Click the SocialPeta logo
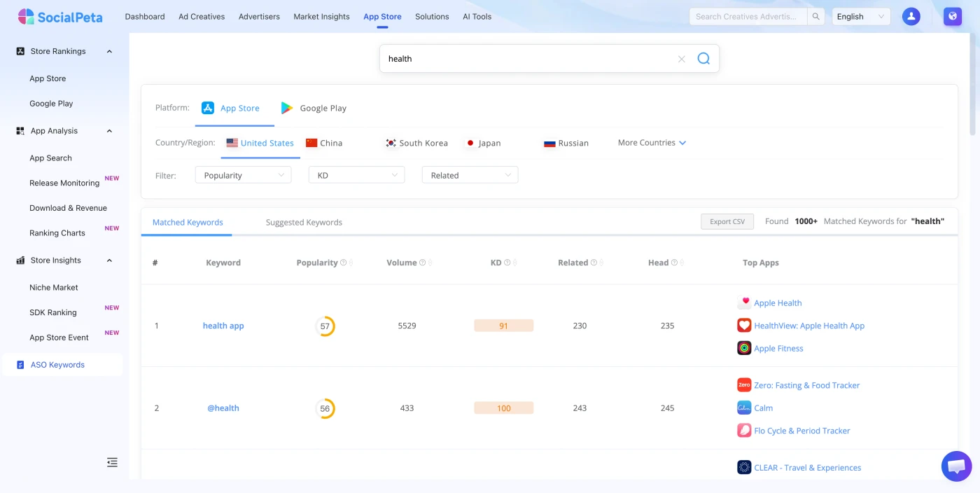This screenshot has height=493, width=980. point(60,17)
